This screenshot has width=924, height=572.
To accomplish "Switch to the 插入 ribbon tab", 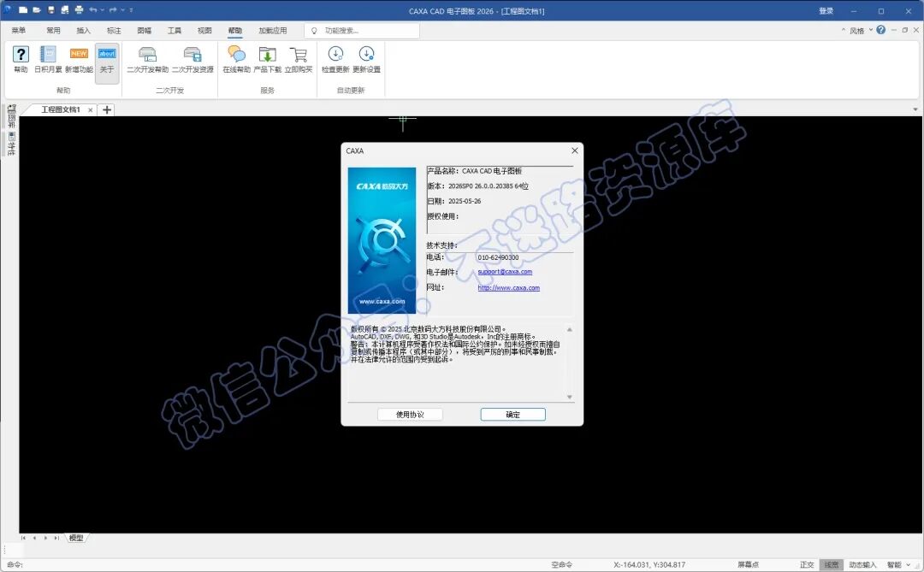I will coord(84,31).
